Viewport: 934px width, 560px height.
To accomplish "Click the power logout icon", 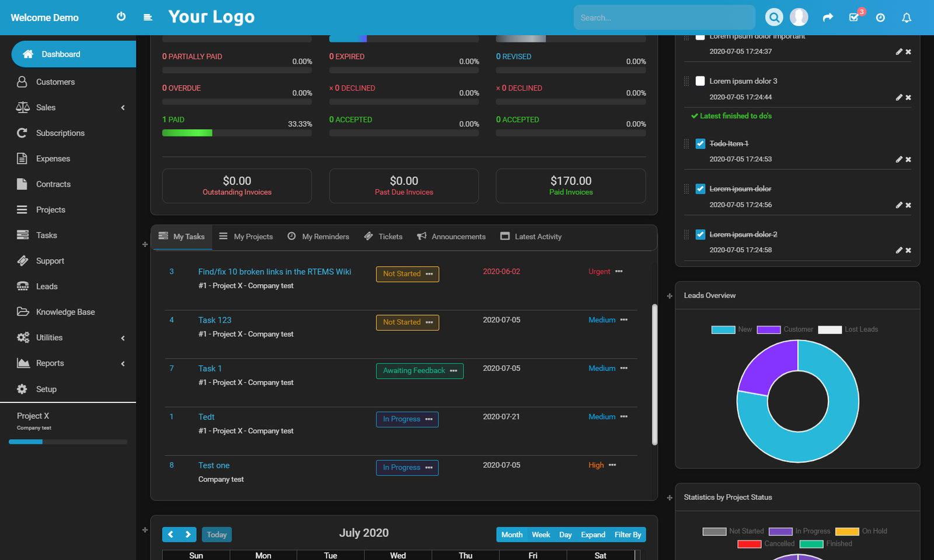I will click(x=121, y=17).
